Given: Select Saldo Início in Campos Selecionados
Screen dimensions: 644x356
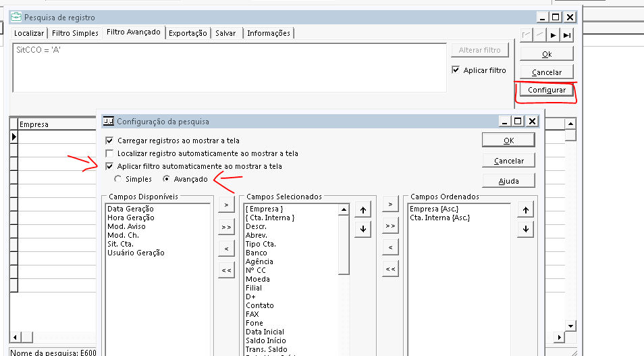Looking at the screenshot, I should coord(266,340).
